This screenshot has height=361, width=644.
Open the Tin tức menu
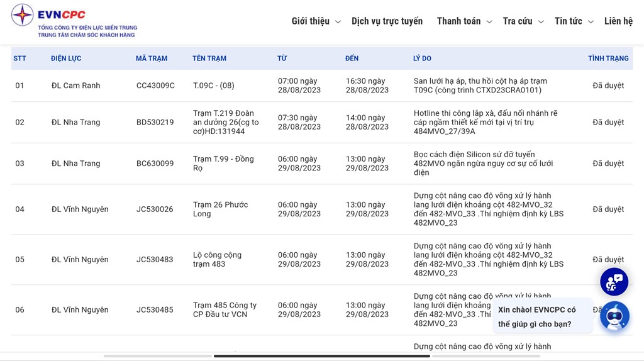coord(568,21)
